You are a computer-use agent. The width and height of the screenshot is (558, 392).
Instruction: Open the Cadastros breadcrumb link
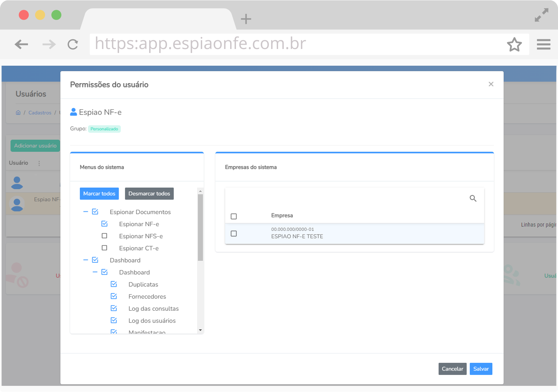(40, 113)
